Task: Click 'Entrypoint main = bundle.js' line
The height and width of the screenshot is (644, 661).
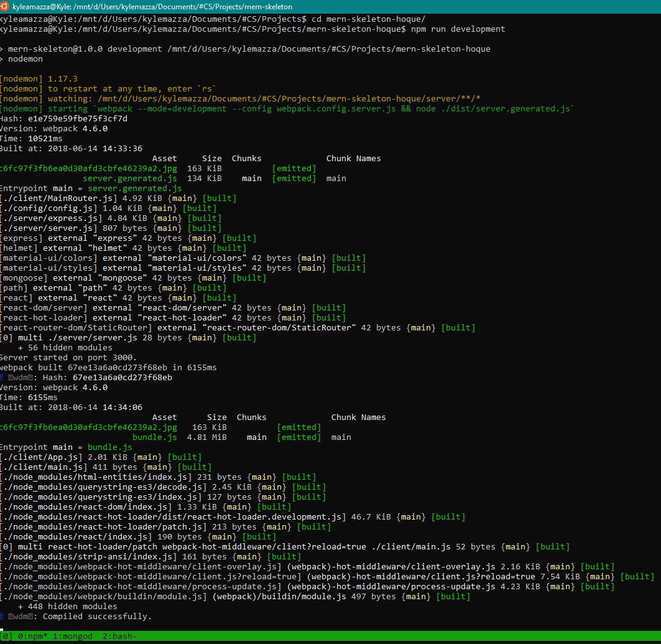Action: pos(66,447)
